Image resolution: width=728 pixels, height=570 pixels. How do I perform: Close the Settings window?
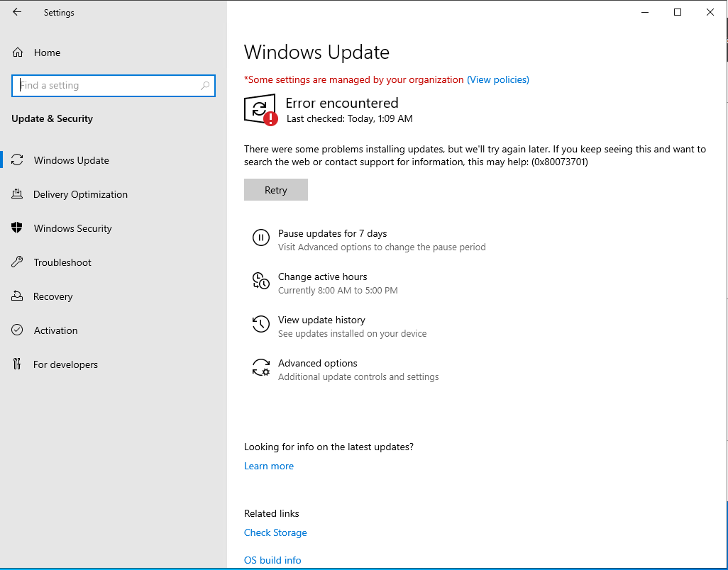[x=710, y=12]
